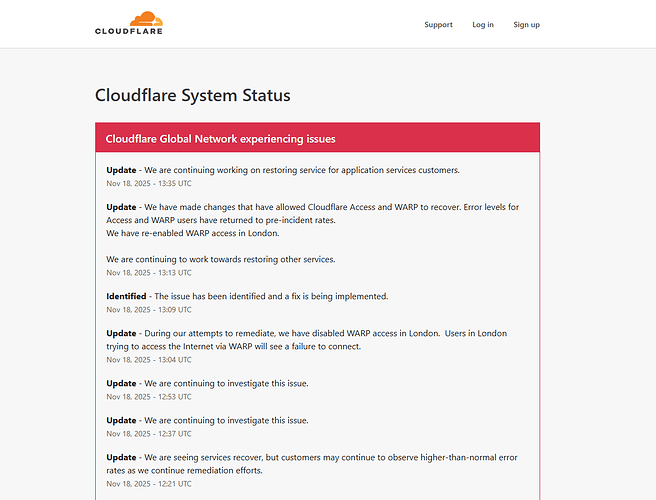Image resolution: width=656 pixels, height=500 pixels.
Task: Click the update about Access and WARP recovery
Action: [313, 213]
